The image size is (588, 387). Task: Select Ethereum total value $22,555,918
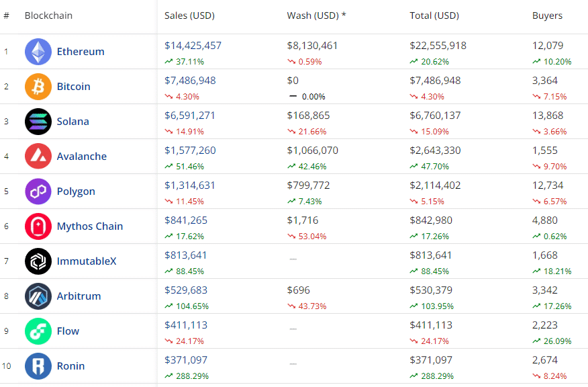438,46
